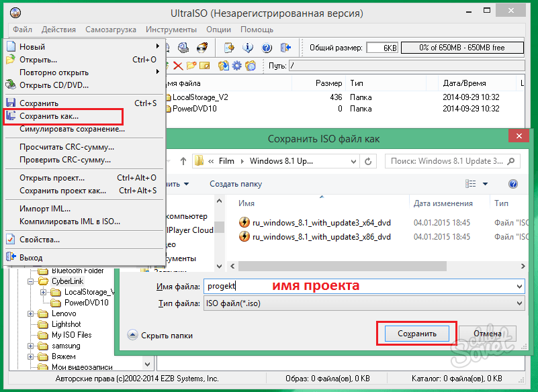The width and height of the screenshot is (538, 392).
Task: Select 'Сохранить как...' menu entry
Action: (x=83, y=116)
